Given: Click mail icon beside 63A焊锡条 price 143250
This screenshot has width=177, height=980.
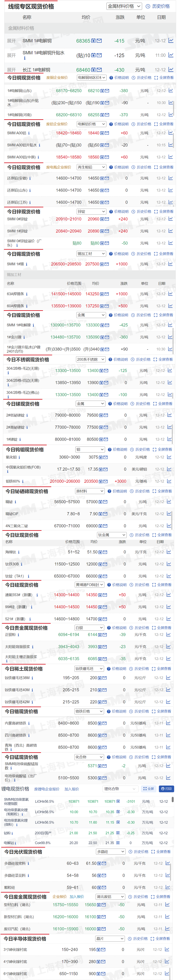Looking at the screenshot, I should (x=107, y=294).
